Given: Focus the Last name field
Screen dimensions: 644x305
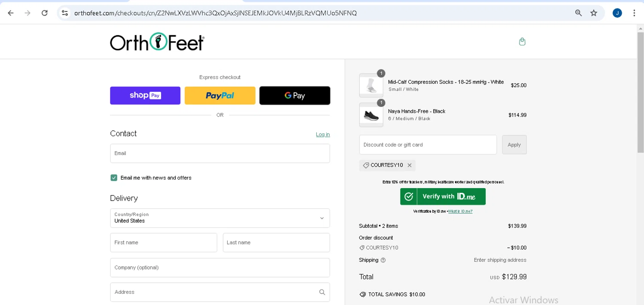Looking at the screenshot, I should pyautogui.click(x=276, y=243).
